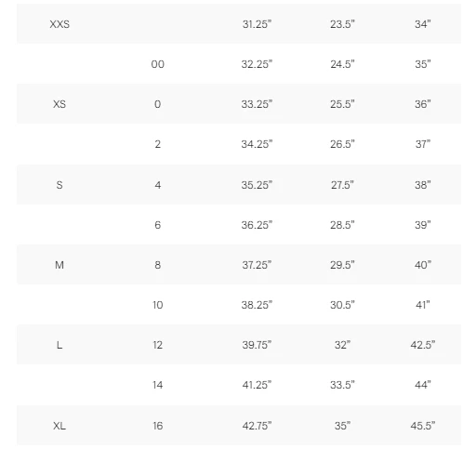This screenshot has height=449, width=476.
Task: Click the 32" waist measurement
Action: point(342,345)
